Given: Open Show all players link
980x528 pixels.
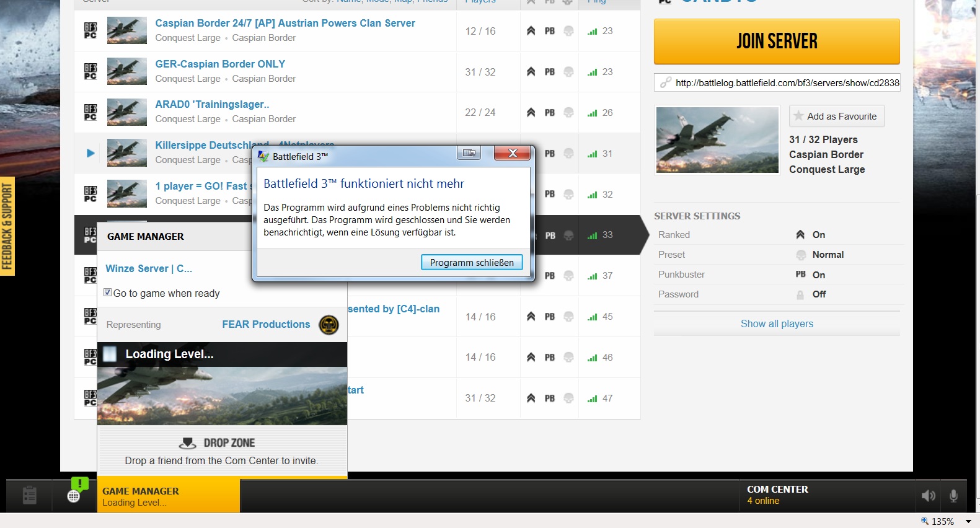Looking at the screenshot, I should (x=777, y=323).
